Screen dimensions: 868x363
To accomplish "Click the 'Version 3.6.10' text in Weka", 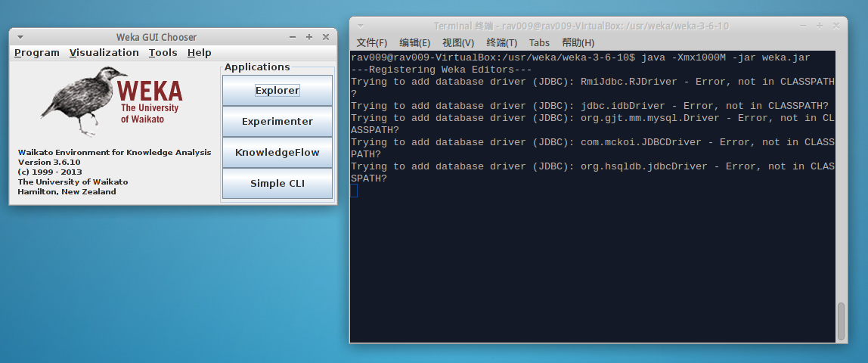I will coord(49,162).
